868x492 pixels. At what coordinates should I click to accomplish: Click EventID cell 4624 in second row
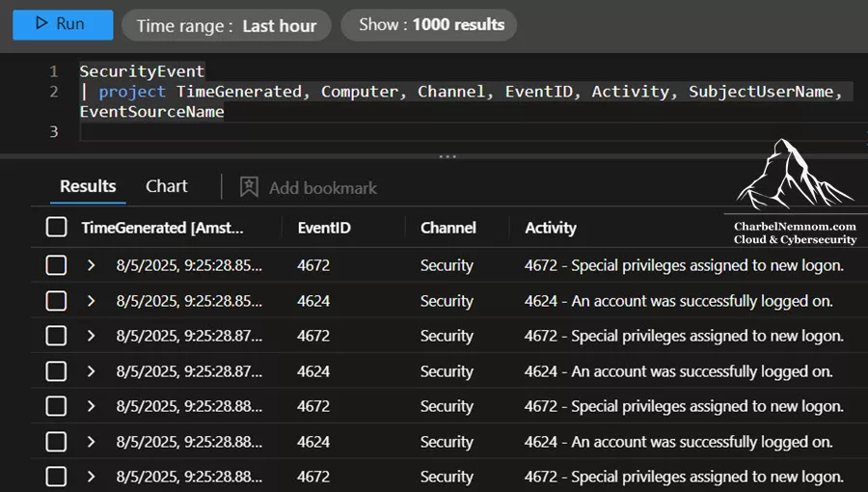(x=313, y=301)
